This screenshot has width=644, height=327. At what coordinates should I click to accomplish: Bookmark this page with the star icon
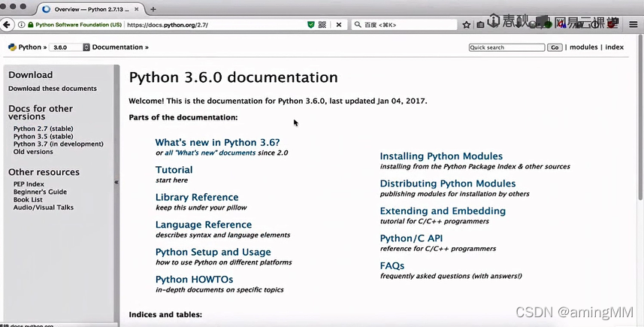point(466,25)
